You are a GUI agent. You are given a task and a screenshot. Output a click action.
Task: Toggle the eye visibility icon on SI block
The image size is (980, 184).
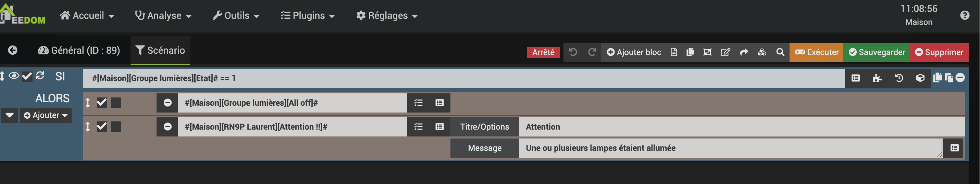pos(14,76)
